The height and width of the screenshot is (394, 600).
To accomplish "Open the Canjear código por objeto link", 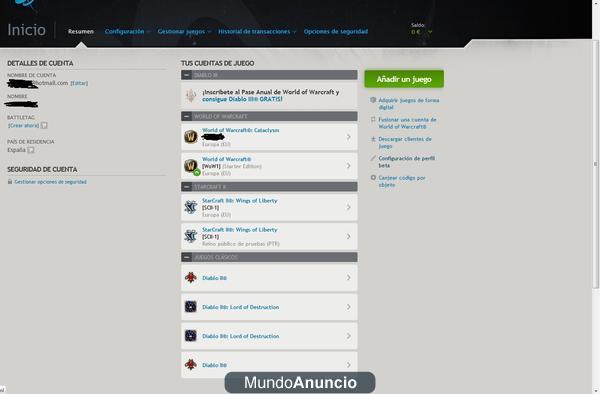I will point(402,181).
